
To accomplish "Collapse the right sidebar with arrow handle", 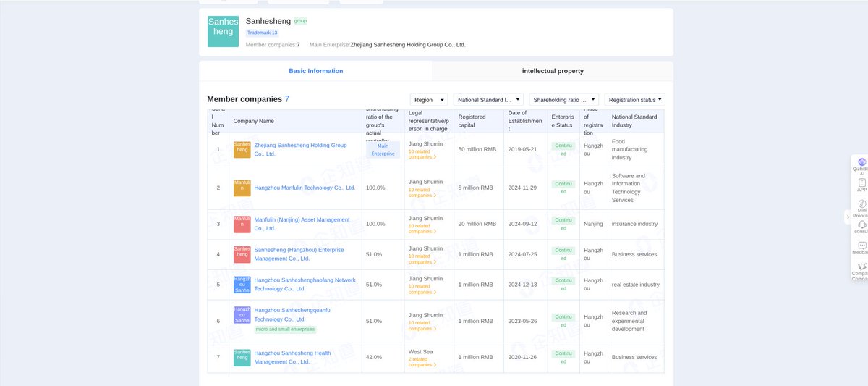I will coord(847,217).
